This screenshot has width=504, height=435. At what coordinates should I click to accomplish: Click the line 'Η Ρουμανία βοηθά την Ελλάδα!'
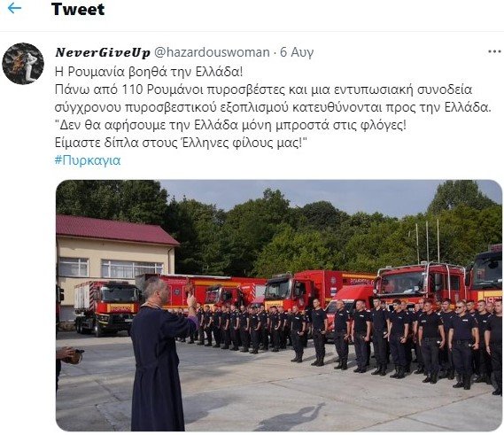pyautogui.click(x=149, y=72)
